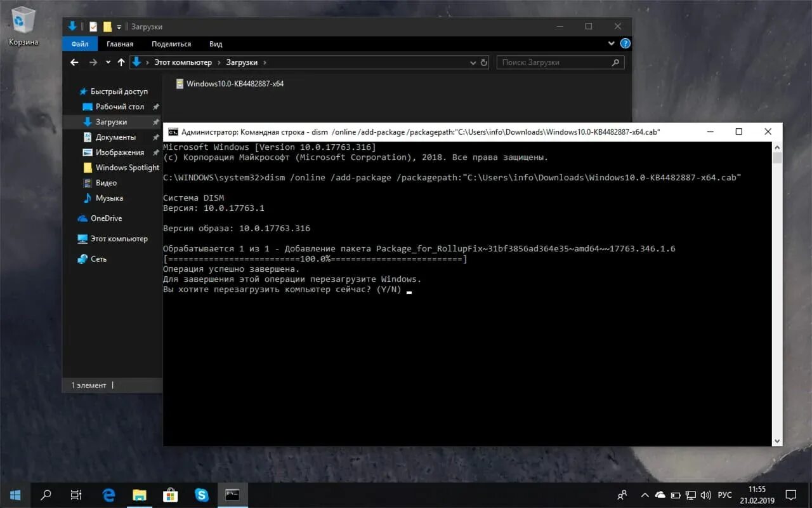
Task: Select Загрузки in navigation pane
Action: (x=112, y=122)
